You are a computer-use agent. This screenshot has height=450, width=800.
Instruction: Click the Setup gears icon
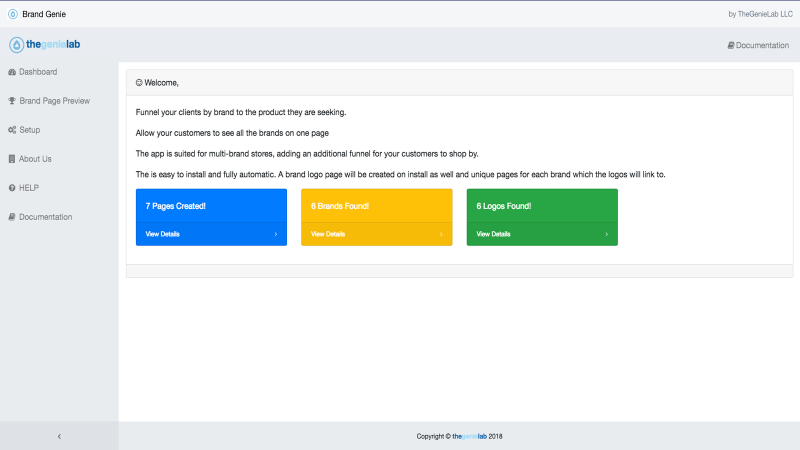12,130
